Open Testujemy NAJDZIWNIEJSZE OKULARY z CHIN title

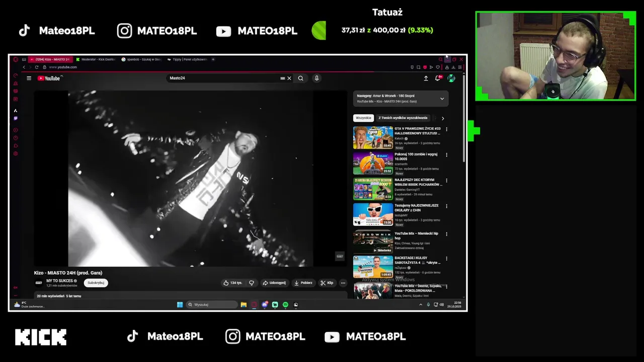pos(417,208)
